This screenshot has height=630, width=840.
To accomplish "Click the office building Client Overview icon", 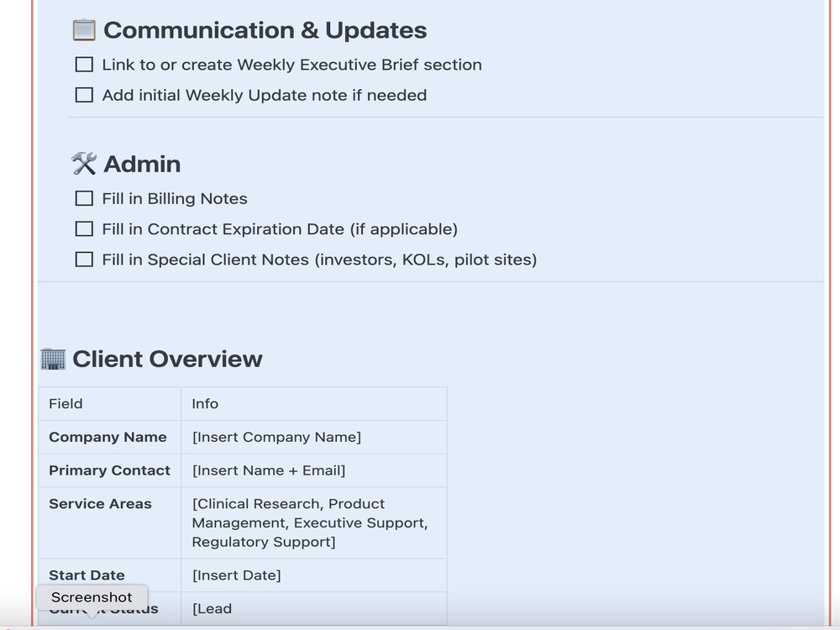I will coord(53,359).
